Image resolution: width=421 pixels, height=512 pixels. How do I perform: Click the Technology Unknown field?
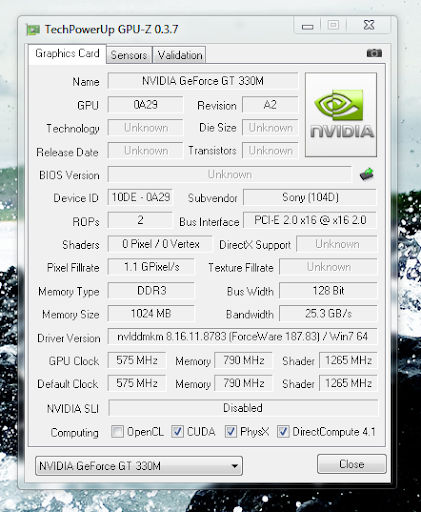[x=145, y=128]
